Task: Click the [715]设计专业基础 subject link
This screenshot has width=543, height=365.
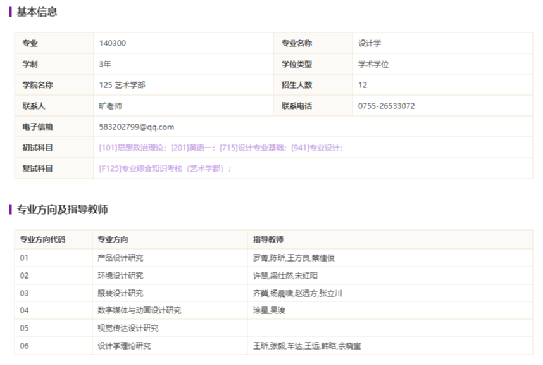Action: [x=253, y=148]
